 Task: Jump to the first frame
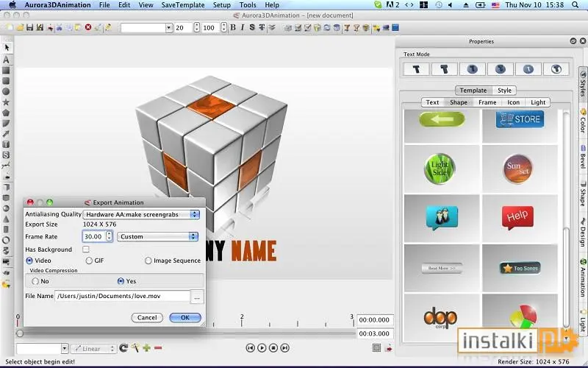pos(250,348)
